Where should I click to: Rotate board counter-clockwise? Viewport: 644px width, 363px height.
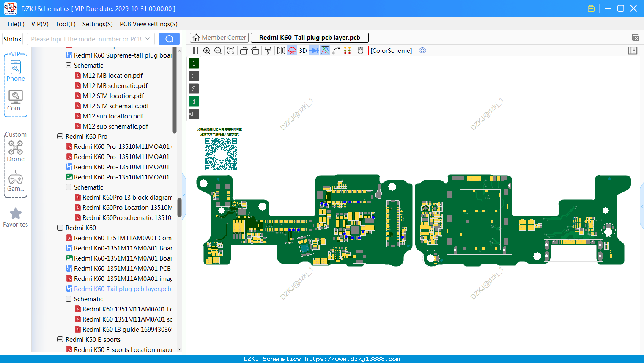coord(244,51)
